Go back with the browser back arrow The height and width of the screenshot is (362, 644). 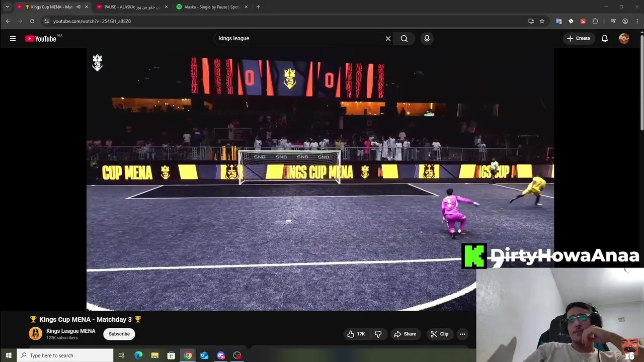[x=8, y=21]
